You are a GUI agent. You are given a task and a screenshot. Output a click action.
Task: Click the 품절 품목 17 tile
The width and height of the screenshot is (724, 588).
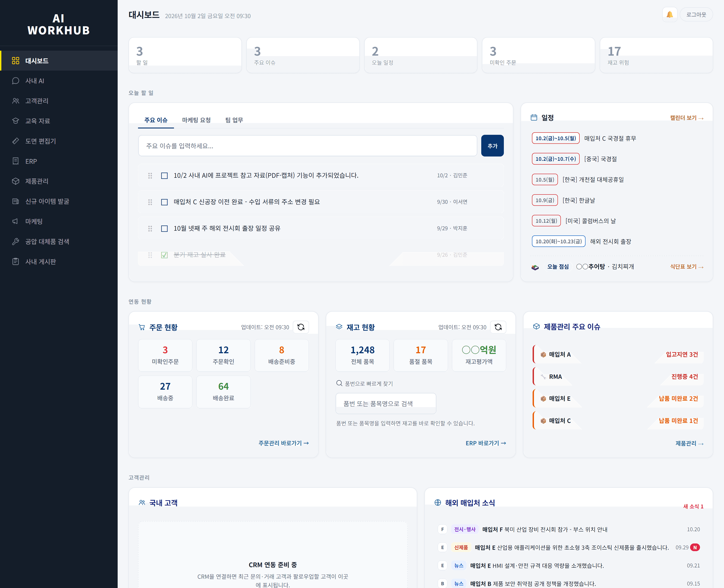[x=420, y=355]
